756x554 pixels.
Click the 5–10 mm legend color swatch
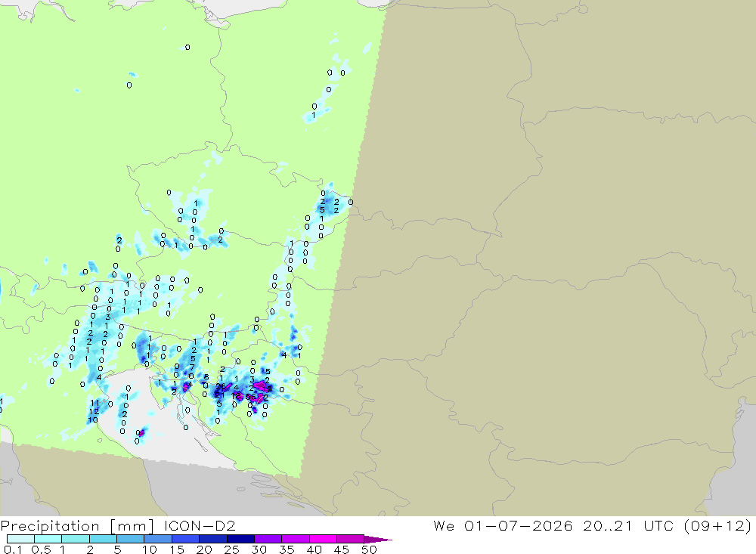coord(131,539)
